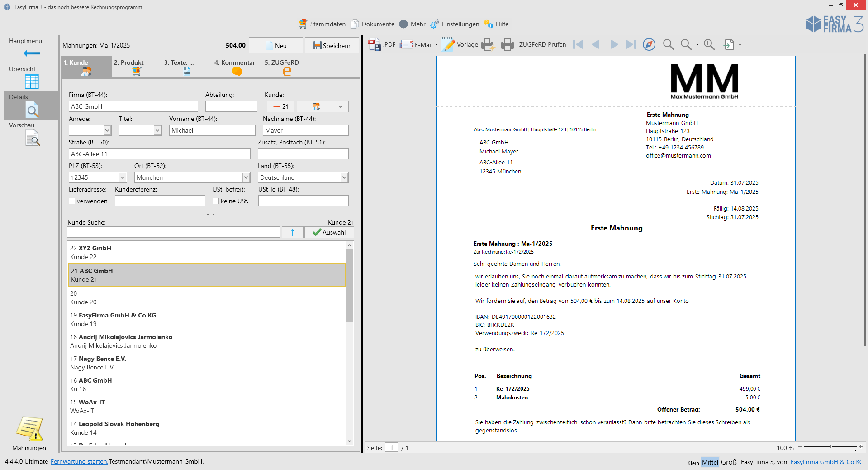Switch to the 3. Texte tab
This screenshot has width=868, height=470.
point(187,67)
